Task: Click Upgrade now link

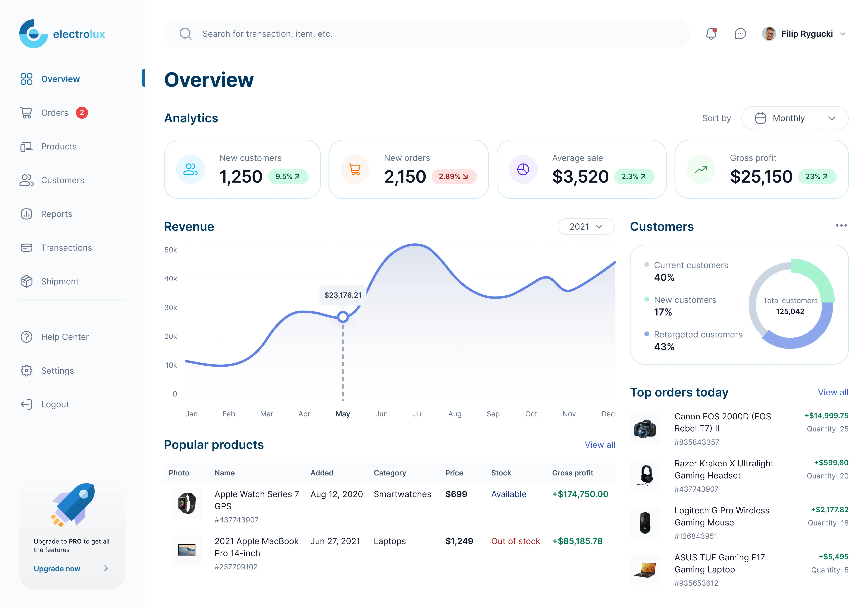Action: 57,569
